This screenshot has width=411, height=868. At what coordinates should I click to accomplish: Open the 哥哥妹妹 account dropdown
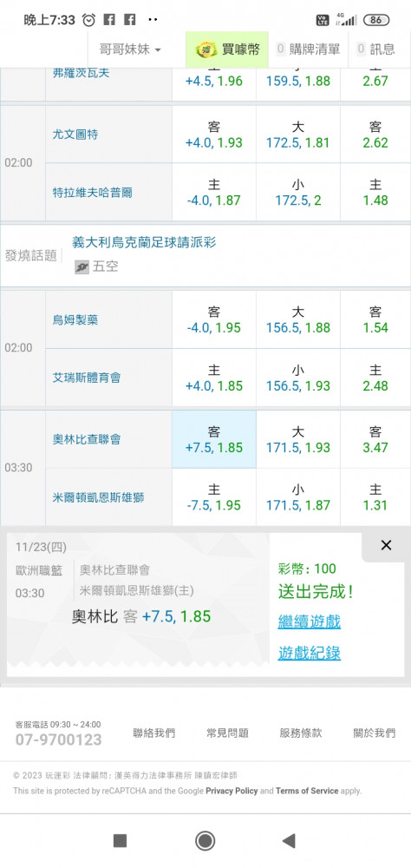point(130,49)
